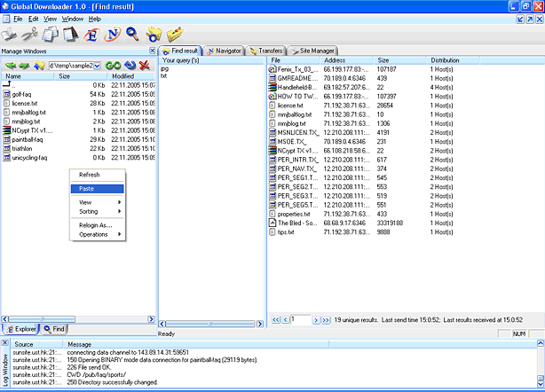Click the up-folder icon beside path box
This screenshot has width=545, height=392.
[39, 66]
